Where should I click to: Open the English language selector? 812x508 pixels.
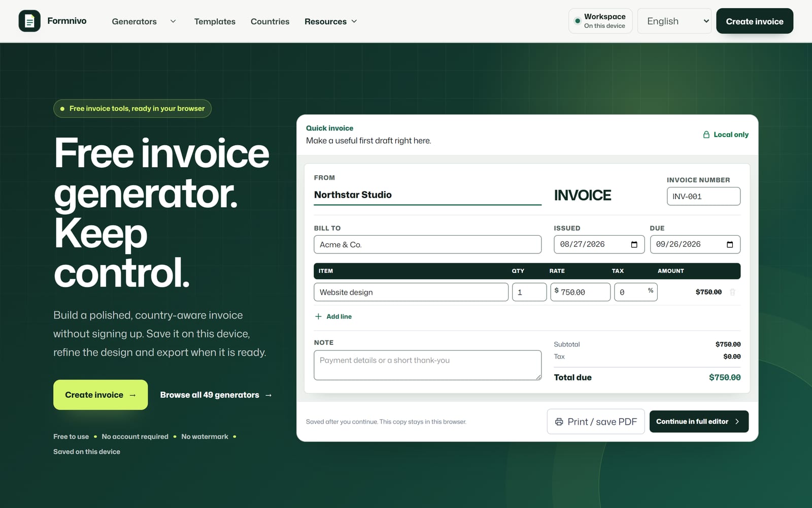click(674, 21)
